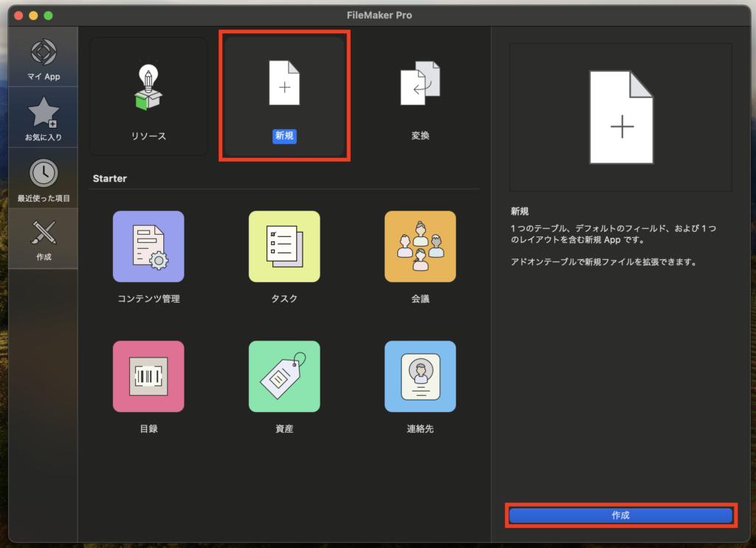
Task: Select the 作成 create sidebar tab
Action: 44,239
